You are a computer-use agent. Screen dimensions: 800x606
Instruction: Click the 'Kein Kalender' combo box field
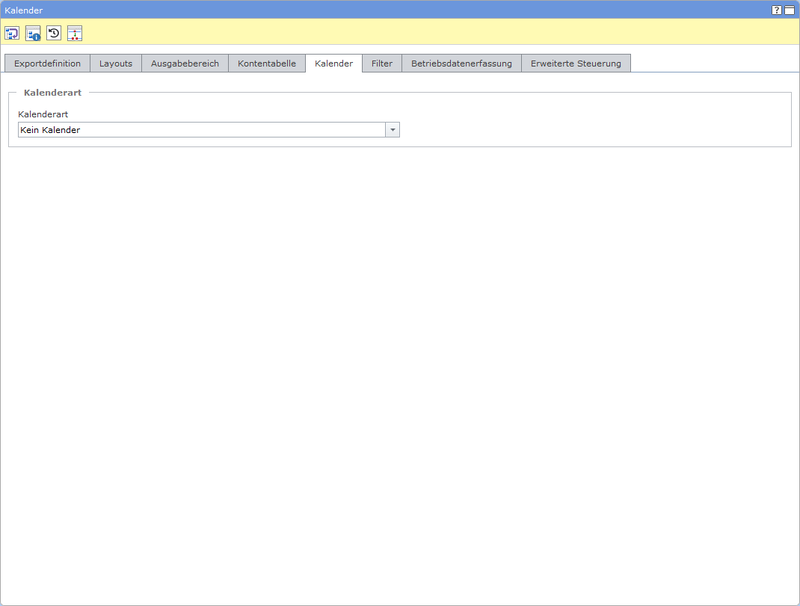pos(201,130)
